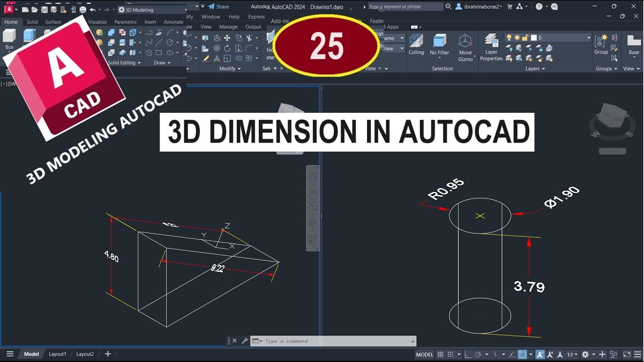This screenshot has width=644, height=362.
Task: Toggle annotation visibility icon in status bar
Action: pyautogui.click(x=540, y=354)
